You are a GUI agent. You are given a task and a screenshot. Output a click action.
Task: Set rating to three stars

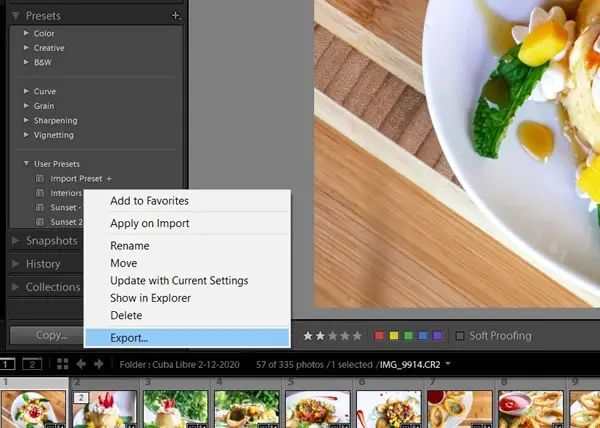click(333, 336)
